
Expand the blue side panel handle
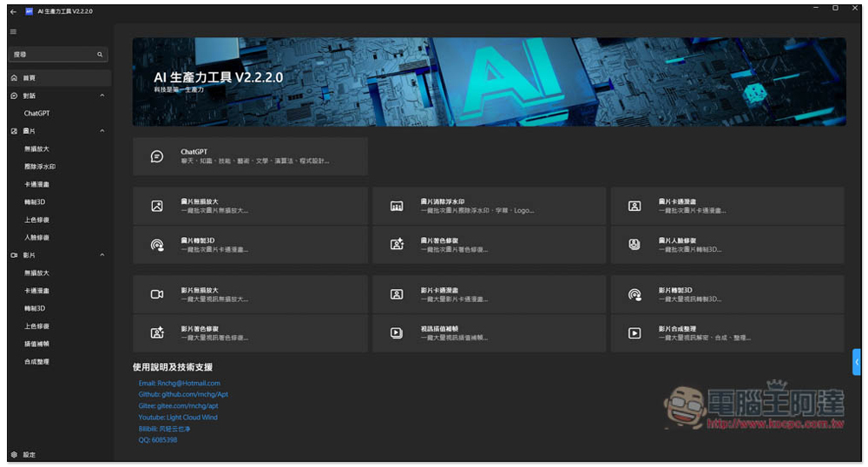(857, 362)
